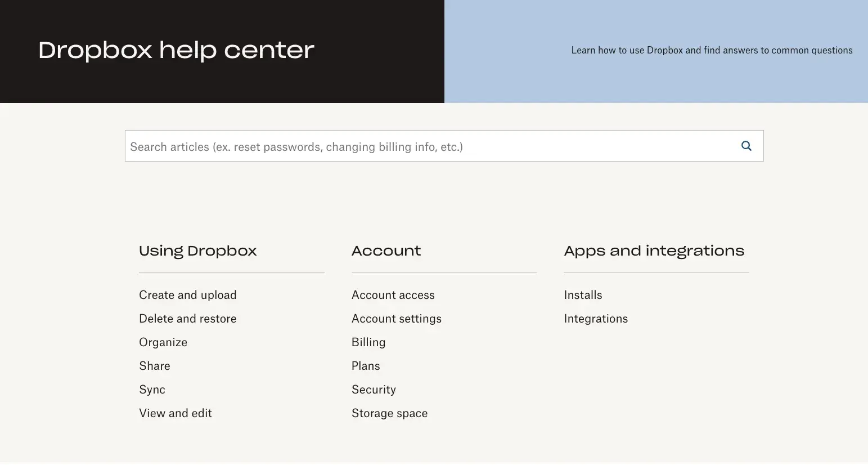The height and width of the screenshot is (465, 868).
Task: Select the Organize topic
Action: coord(163,342)
